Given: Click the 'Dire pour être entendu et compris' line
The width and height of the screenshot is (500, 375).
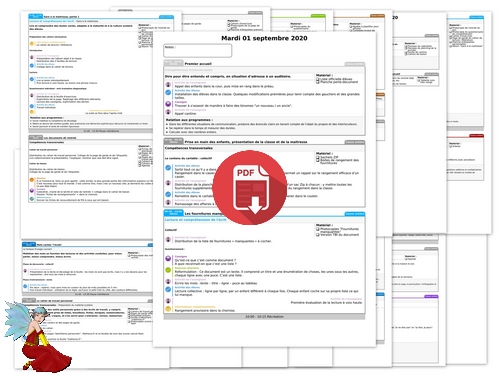Looking at the screenshot, I should pyautogui.click(x=228, y=76).
